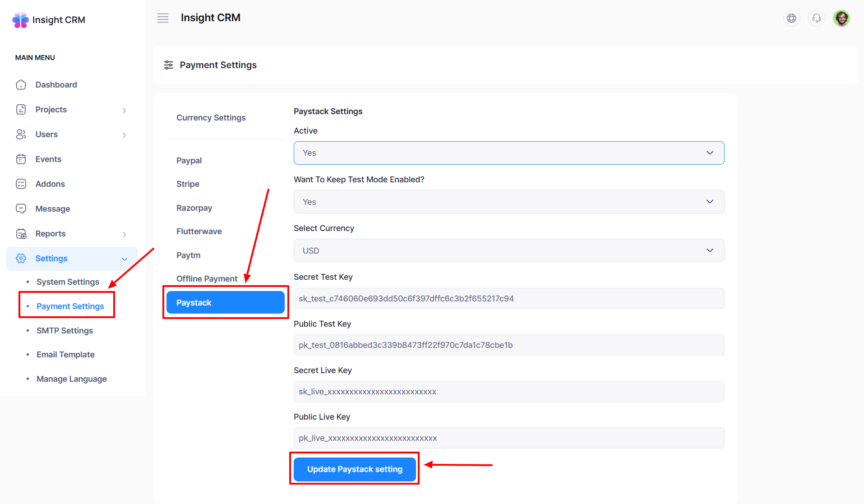Viewport: 864px width, 504px height.
Task: Select the Razorpay payment tab
Action: tap(194, 208)
